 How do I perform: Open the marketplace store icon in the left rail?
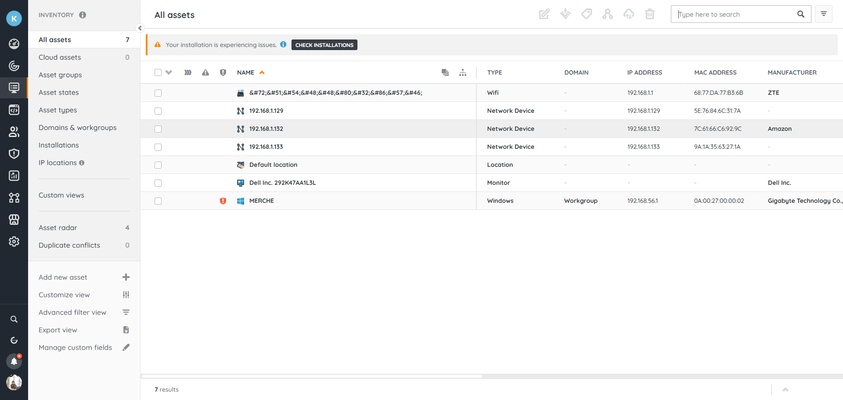(x=14, y=219)
